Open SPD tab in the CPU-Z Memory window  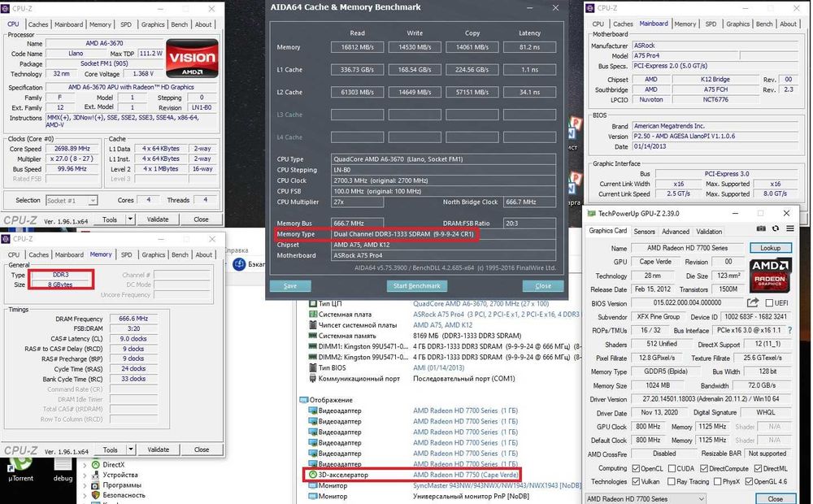pos(127,254)
